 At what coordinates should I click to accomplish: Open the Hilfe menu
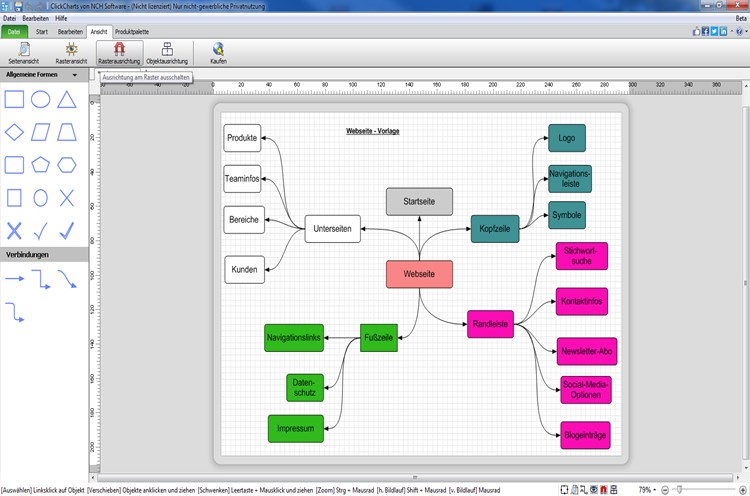point(61,18)
